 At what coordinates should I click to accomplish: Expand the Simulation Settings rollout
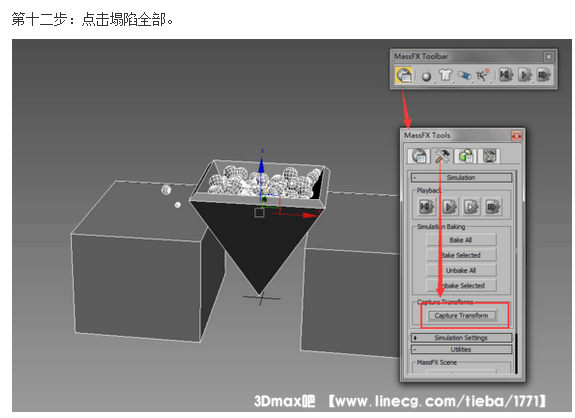click(x=461, y=338)
